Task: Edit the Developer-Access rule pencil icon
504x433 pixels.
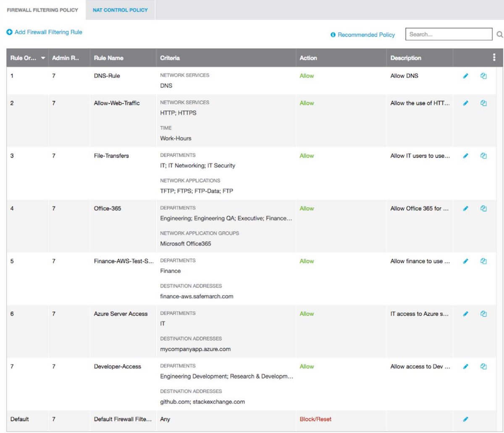Action: 465,366
